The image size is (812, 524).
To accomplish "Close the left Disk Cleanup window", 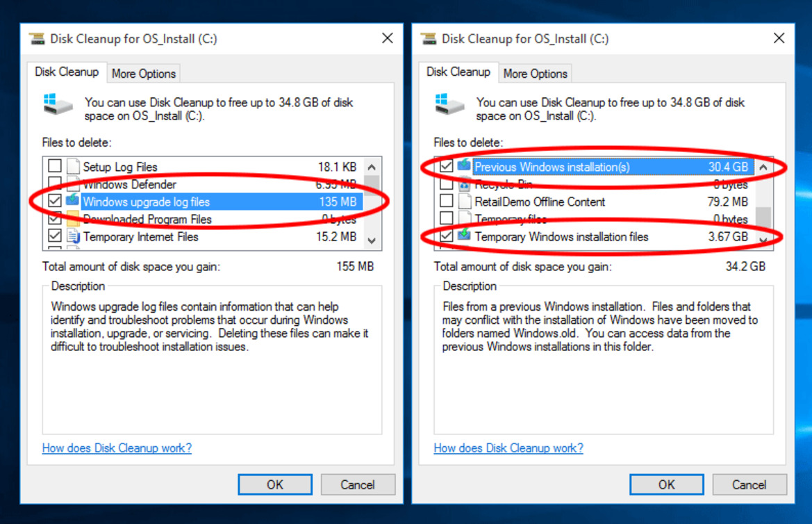I will [388, 38].
